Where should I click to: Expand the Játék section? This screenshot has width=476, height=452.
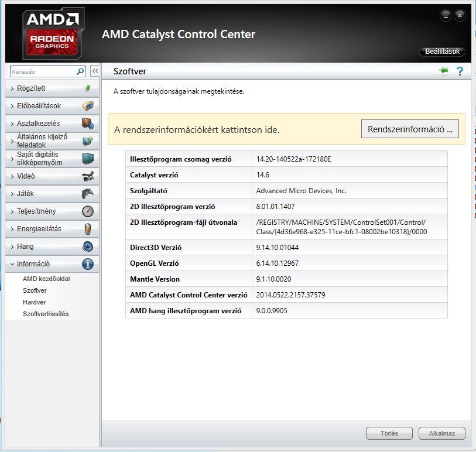click(x=52, y=194)
